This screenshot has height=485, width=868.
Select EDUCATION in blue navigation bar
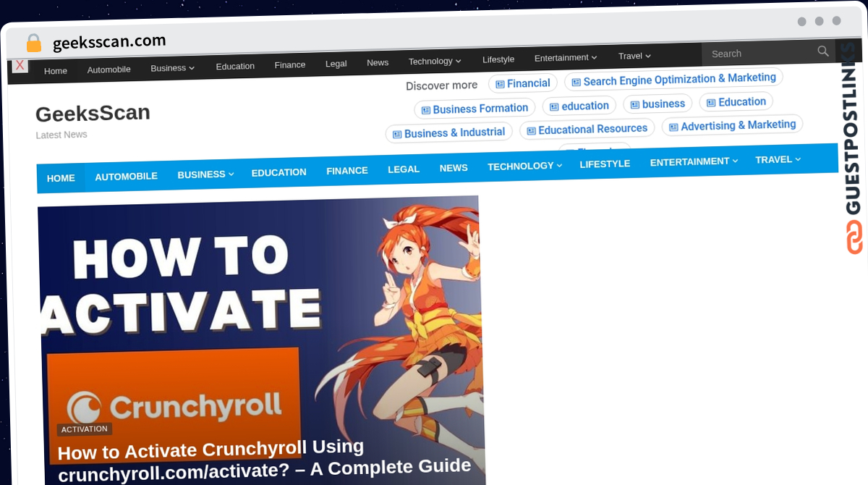pyautogui.click(x=279, y=172)
